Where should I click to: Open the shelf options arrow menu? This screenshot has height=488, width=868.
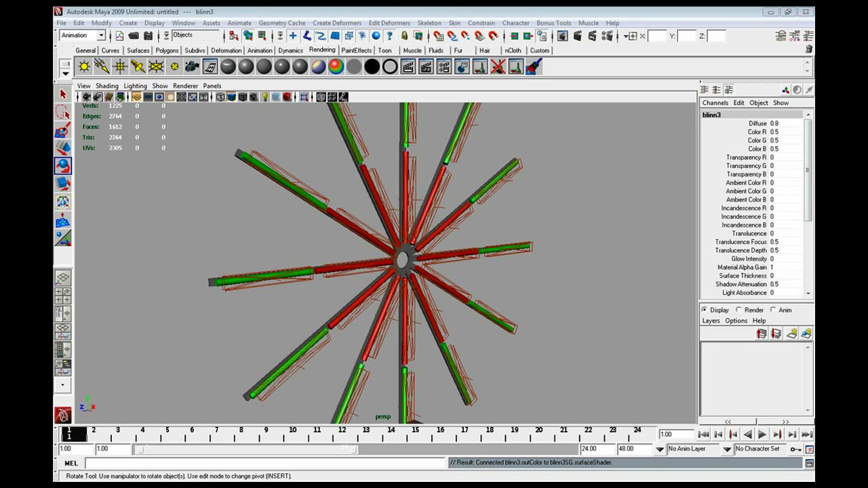[65, 73]
